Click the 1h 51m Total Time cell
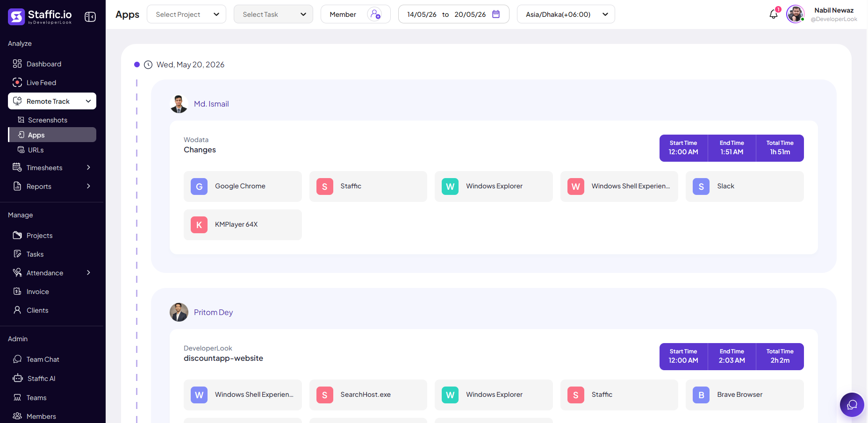 (780, 148)
